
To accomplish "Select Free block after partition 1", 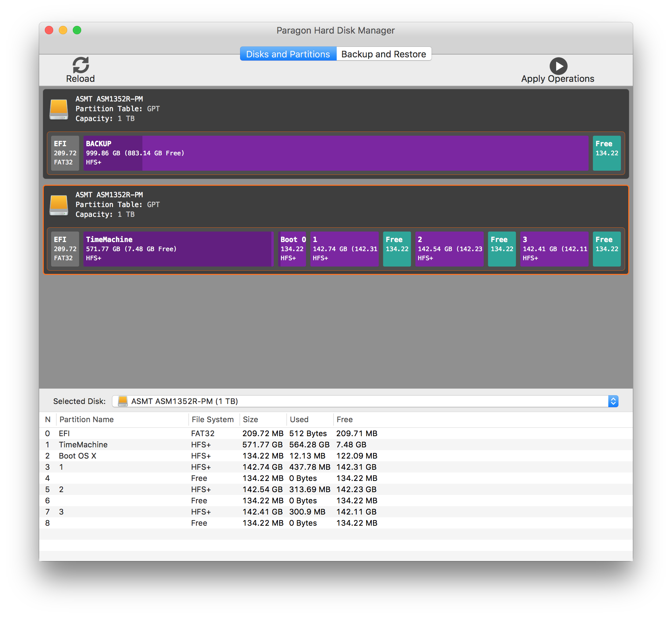I will [x=397, y=249].
